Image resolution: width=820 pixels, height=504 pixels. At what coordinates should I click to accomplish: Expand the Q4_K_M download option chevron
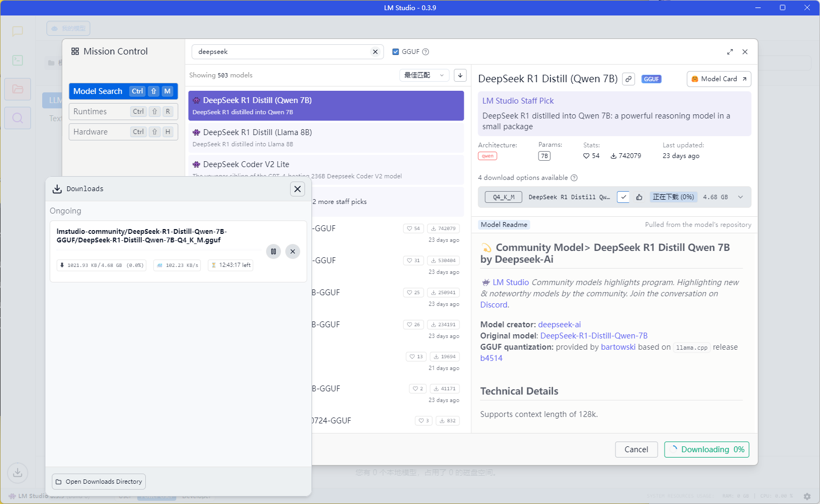pos(740,197)
